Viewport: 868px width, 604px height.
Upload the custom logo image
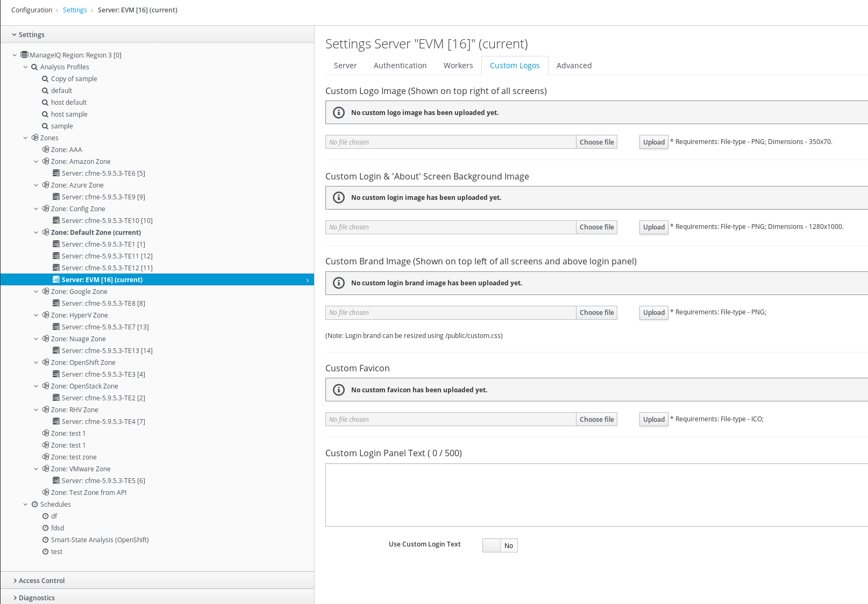654,142
